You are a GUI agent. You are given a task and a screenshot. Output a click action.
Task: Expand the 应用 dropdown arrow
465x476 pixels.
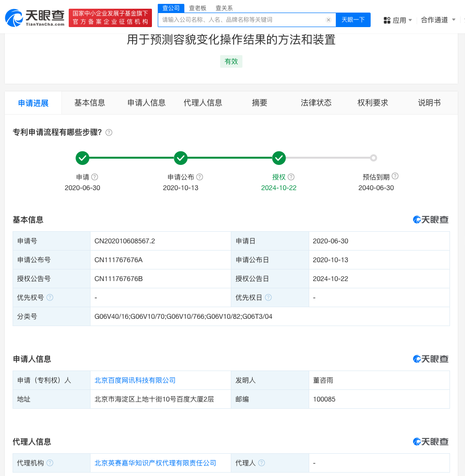click(410, 20)
